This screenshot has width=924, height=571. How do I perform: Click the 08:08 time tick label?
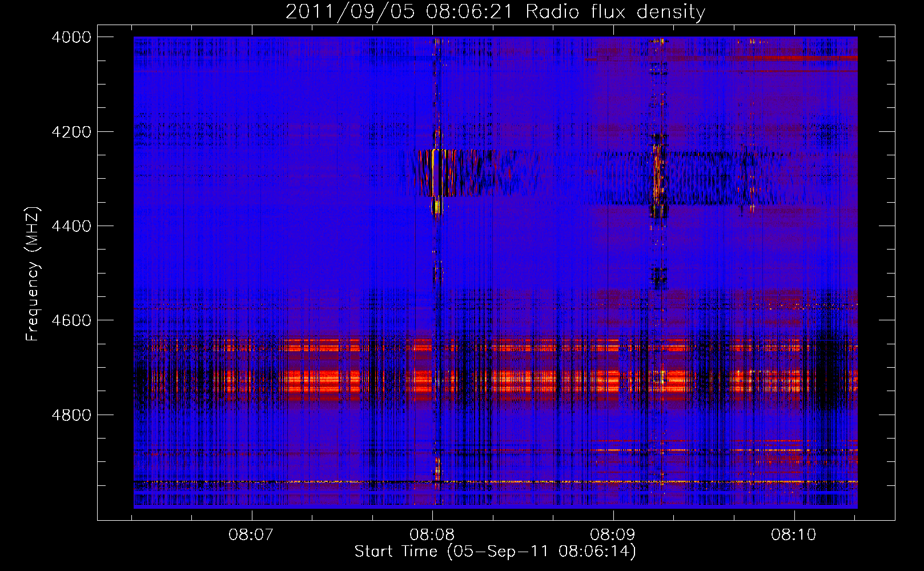click(432, 534)
